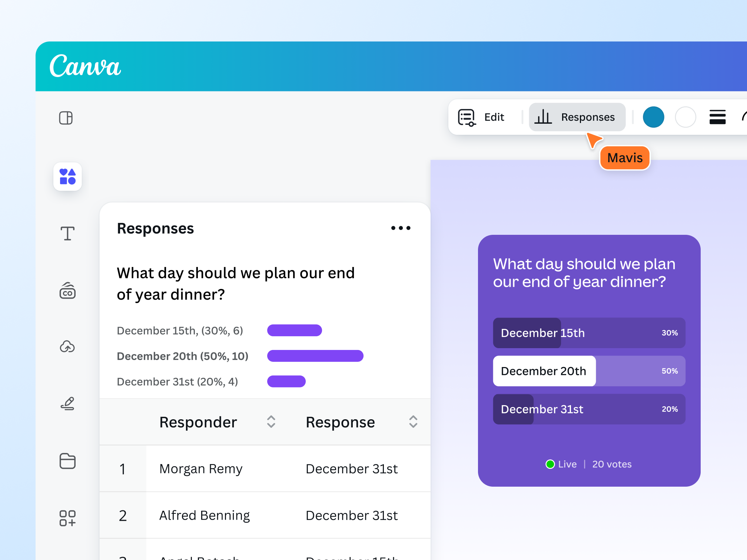Select the Draw pen icon
The height and width of the screenshot is (560, 747).
(x=67, y=404)
